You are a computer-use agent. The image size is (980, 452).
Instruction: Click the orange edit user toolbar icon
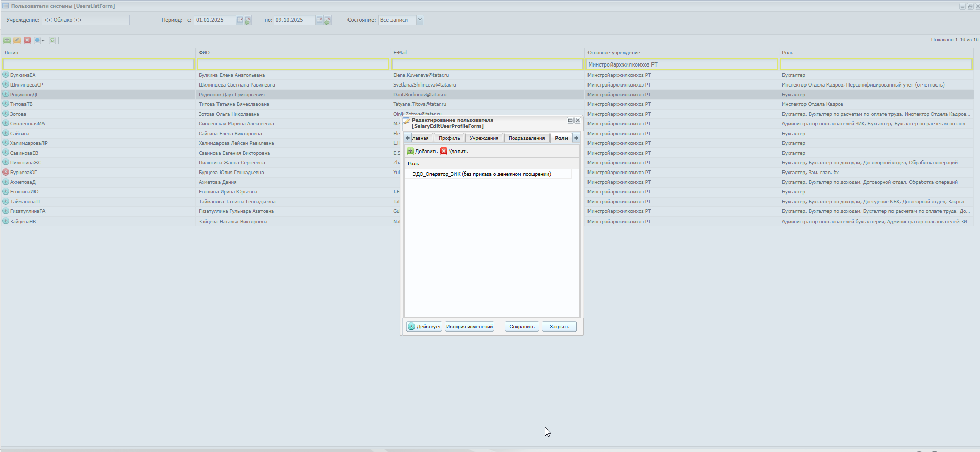(x=17, y=40)
